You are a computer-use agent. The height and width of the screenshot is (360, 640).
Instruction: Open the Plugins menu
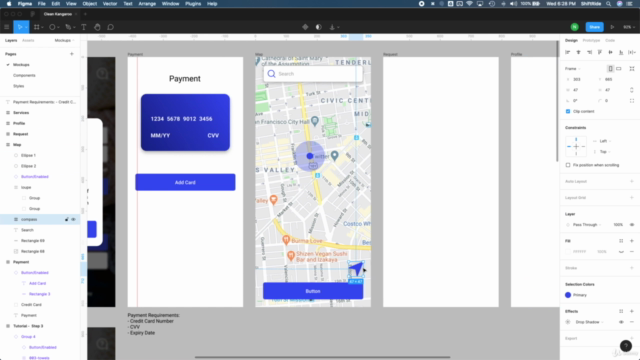[x=193, y=4]
